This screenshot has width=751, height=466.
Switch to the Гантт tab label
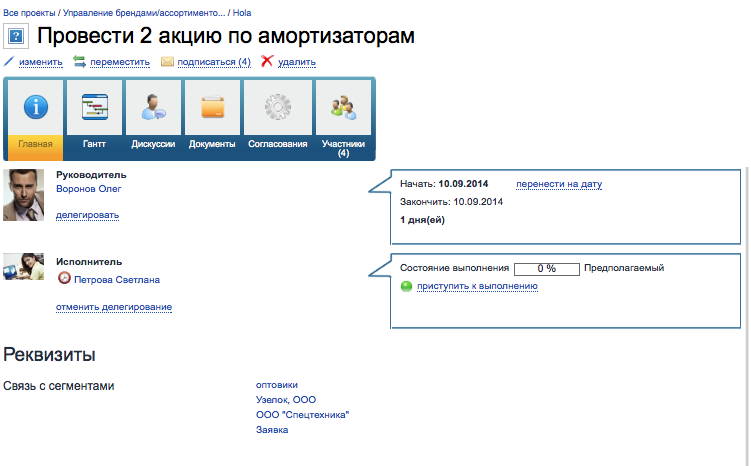[94, 144]
